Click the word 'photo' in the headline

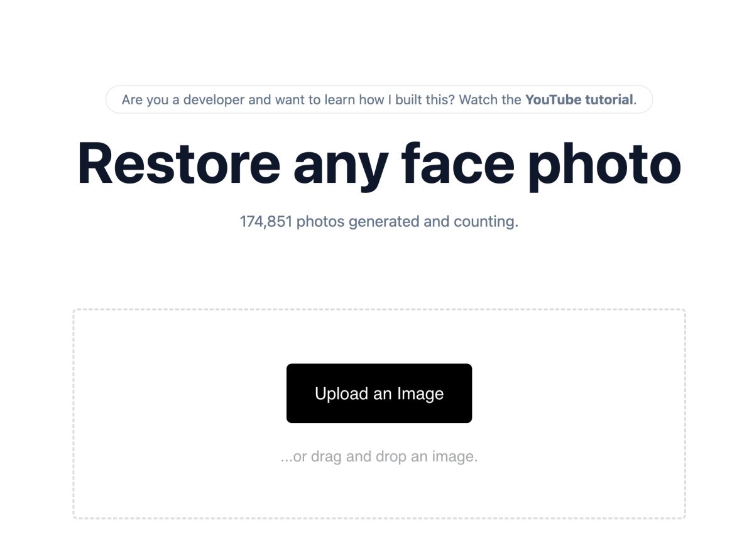pos(604,166)
